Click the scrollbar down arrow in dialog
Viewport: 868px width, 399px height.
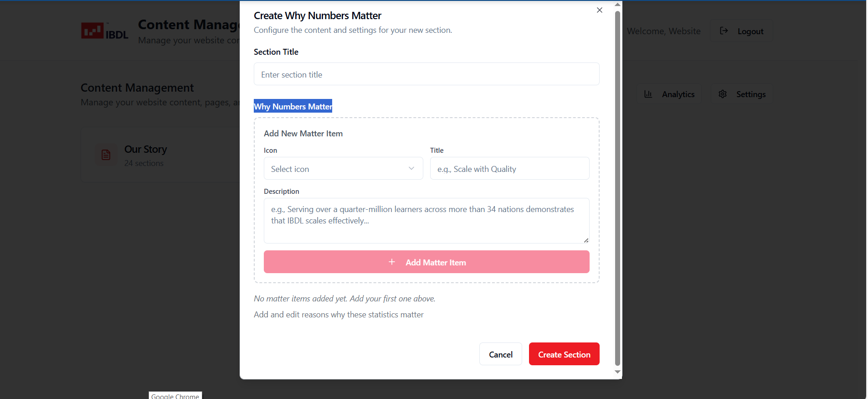[x=617, y=372]
